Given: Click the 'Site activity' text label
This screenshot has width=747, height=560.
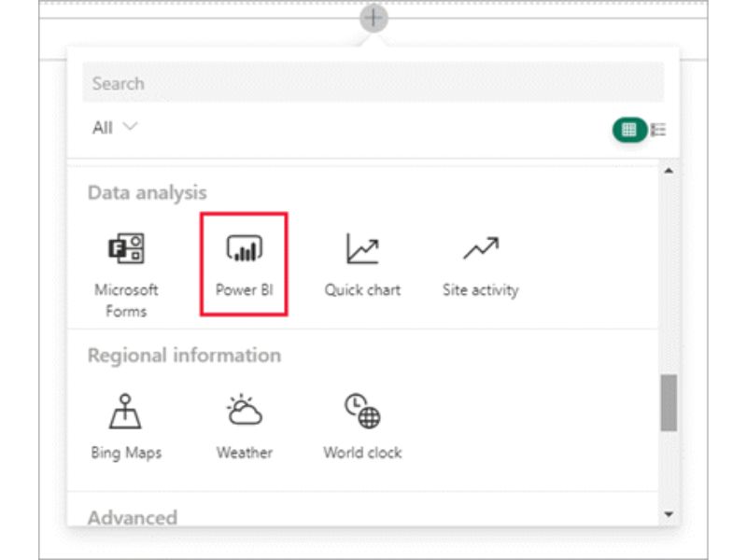Looking at the screenshot, I should 480,290.
